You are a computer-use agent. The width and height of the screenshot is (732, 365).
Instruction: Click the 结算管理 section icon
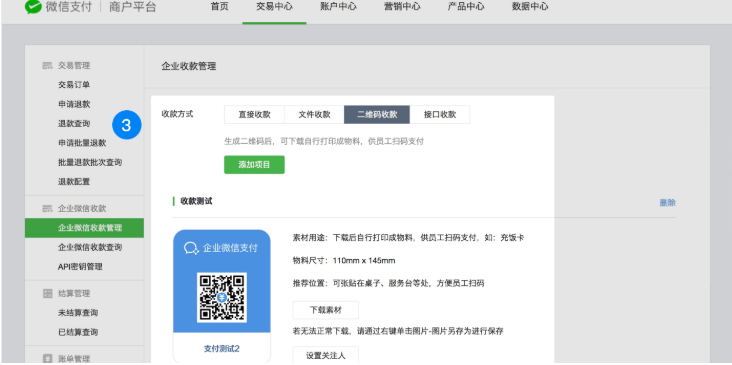click(47, 294)
